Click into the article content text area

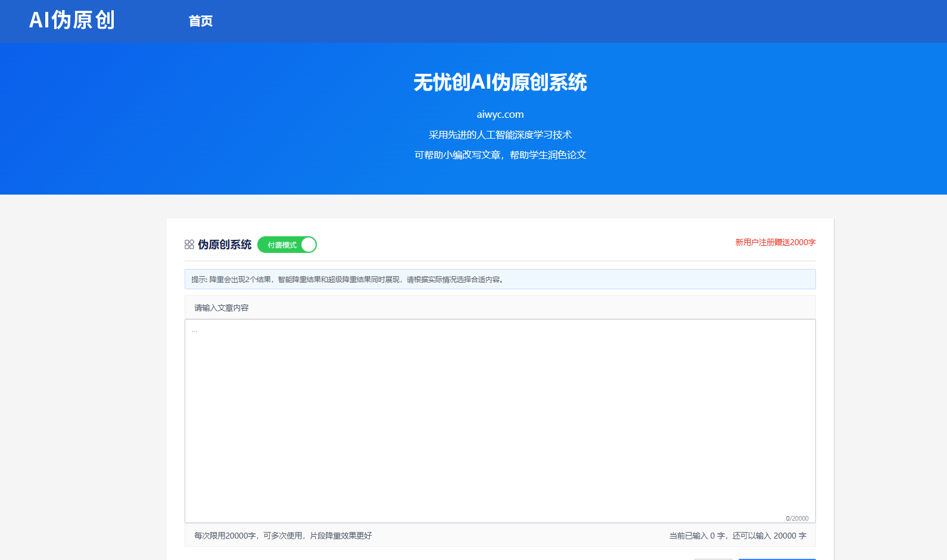(x=500, y=421)
